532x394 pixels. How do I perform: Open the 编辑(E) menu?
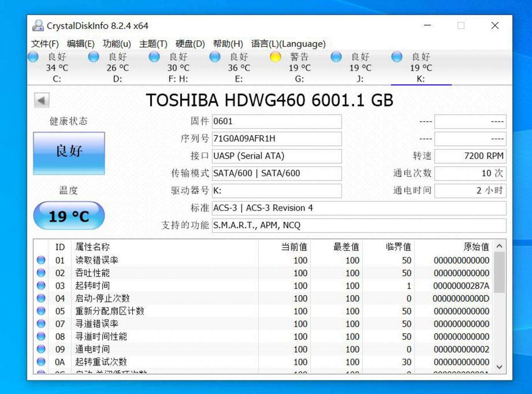point(81,44)
